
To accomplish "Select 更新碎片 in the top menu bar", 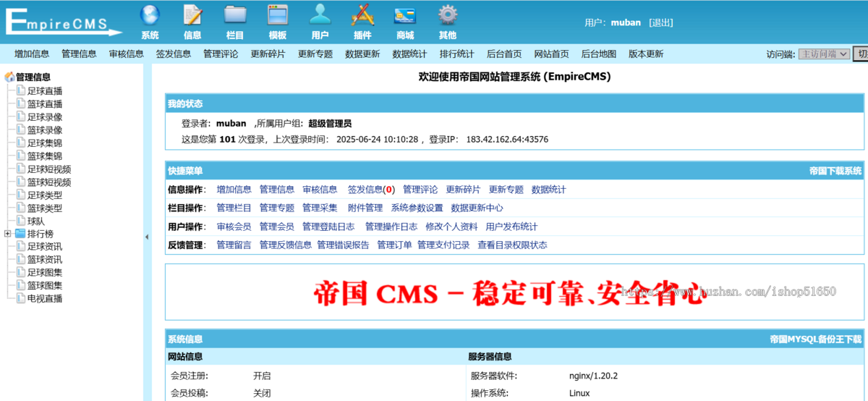I will (268, 54).
